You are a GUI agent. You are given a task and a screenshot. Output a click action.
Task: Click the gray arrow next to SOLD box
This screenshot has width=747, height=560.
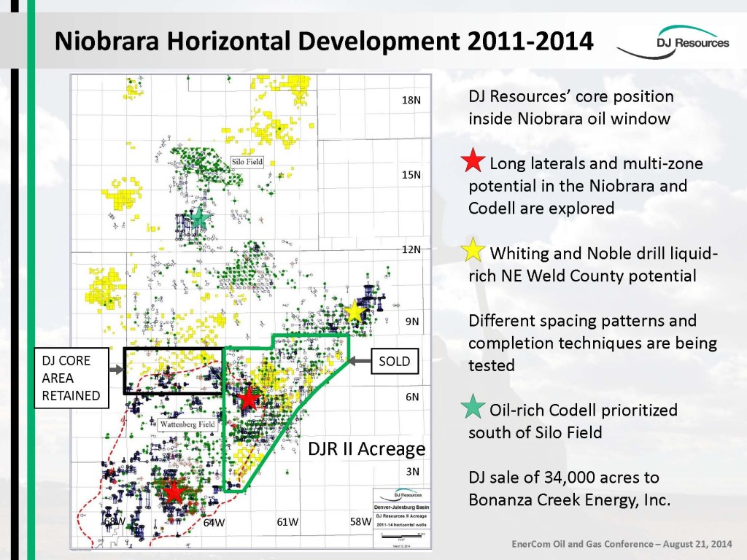tap(359, 361)
